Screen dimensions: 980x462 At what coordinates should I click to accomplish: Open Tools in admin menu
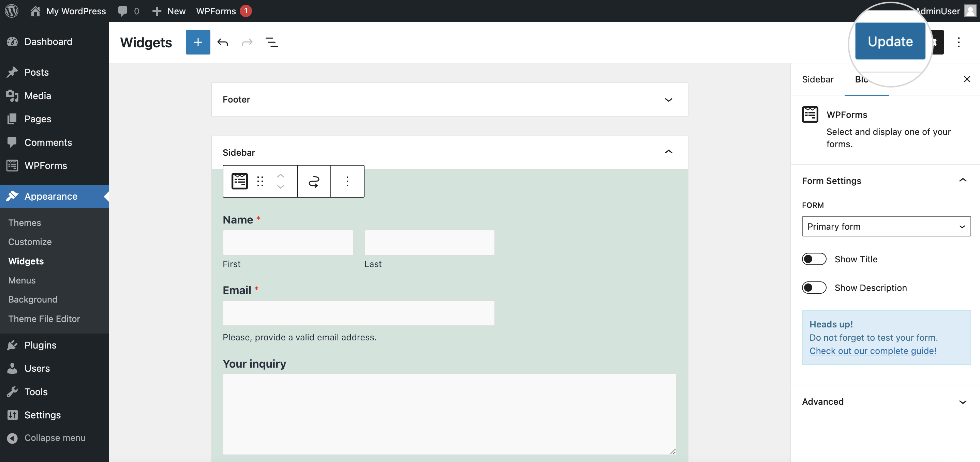(x=55, y=392)
